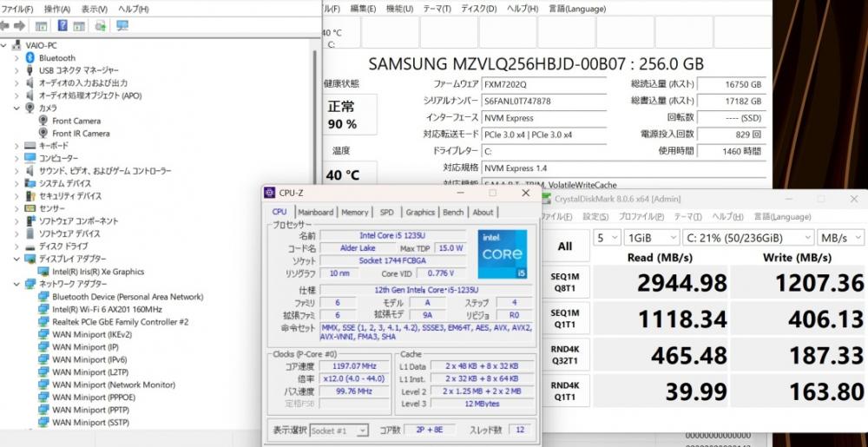Scan for hardware changes via the monitor icon
868x447 pixels.
(x=122, y=25)
